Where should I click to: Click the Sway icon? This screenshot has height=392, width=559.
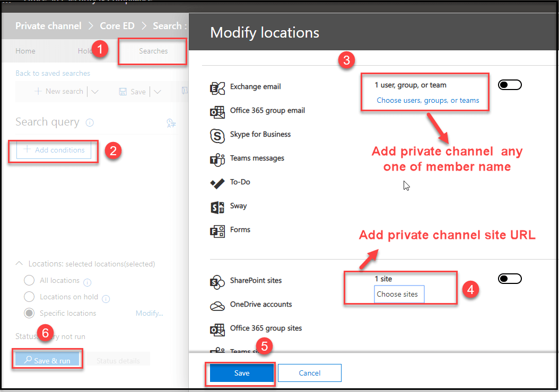[217, 207]
